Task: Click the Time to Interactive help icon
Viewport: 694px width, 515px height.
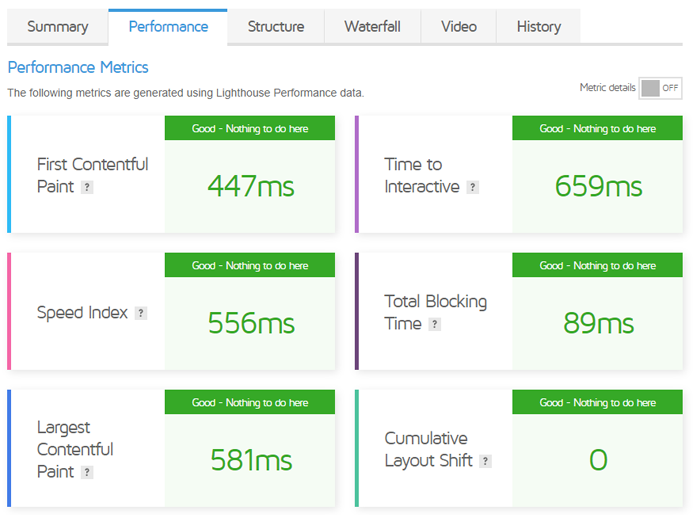Action: pos(472,187)
